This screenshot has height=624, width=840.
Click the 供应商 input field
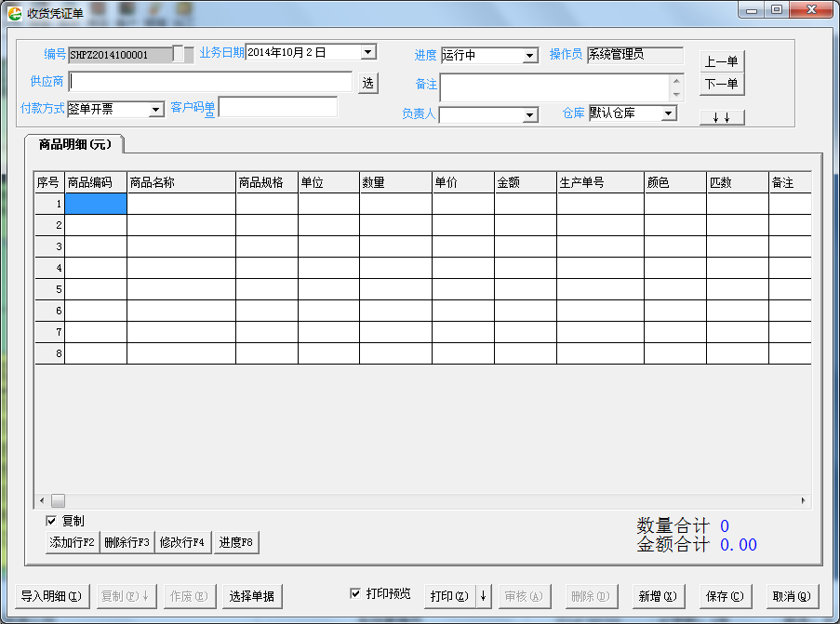tap(210, 82)
